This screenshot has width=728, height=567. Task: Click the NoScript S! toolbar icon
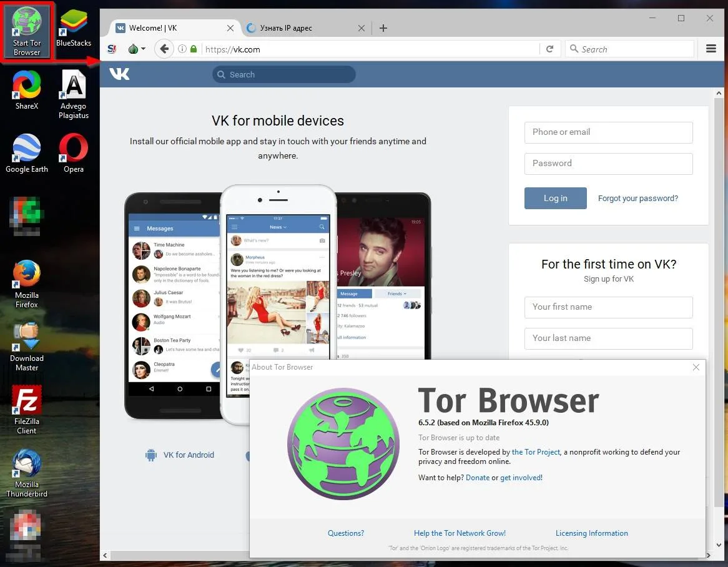click(112, 49)
